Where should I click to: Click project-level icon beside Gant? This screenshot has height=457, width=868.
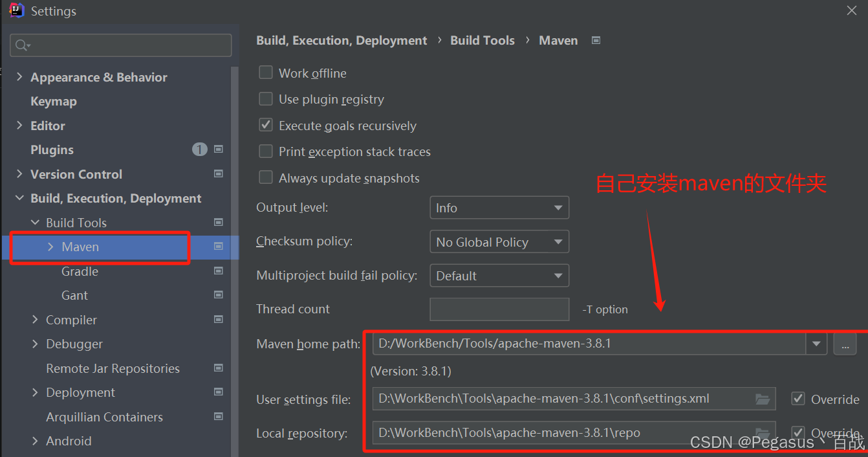click(x=219, y=295)
